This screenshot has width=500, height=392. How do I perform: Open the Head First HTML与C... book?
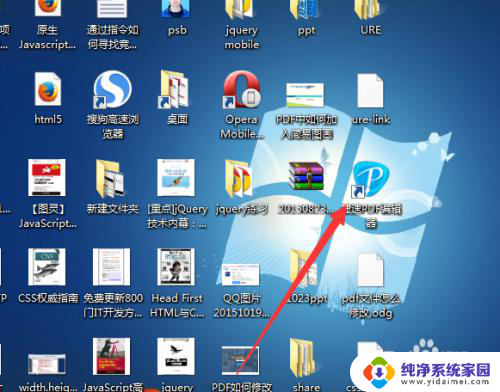coord(176,266)
